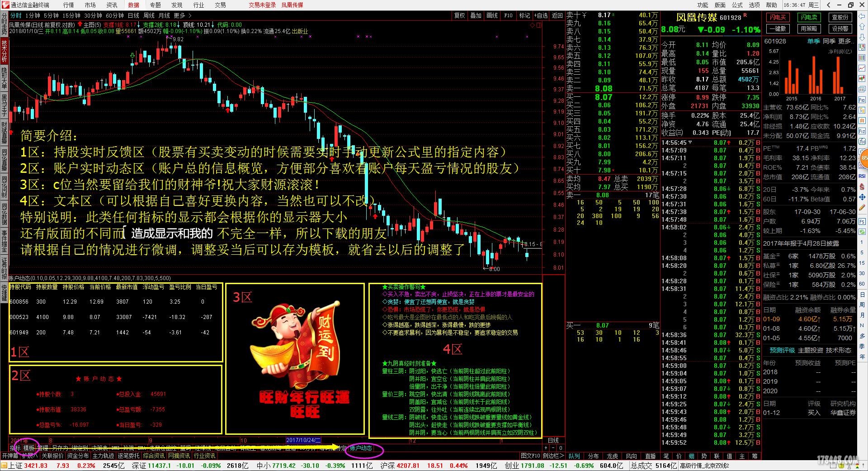The width and height of the screenshot is (868, 471).
Task: Select the 1分钟 period
Action: pyautogui.click(x=33, y=15)
